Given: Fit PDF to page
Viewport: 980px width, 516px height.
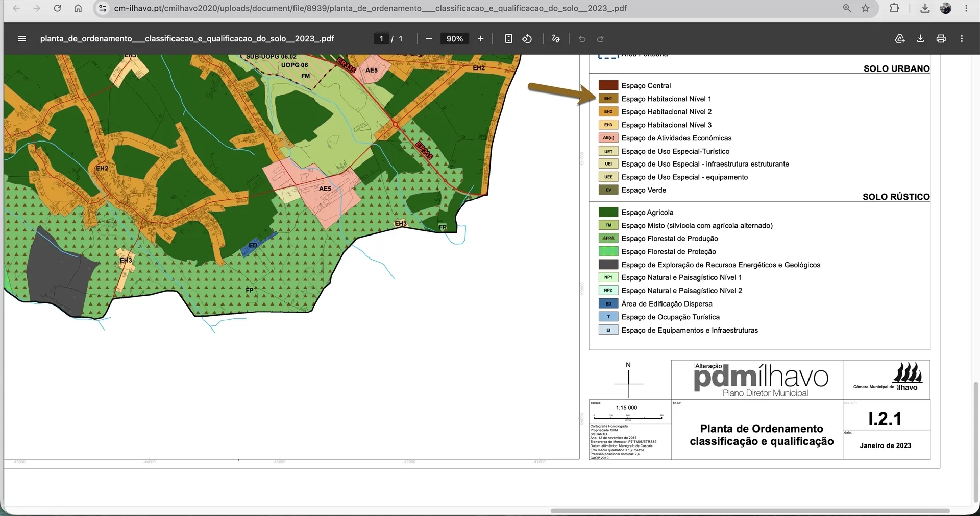Looking at the screenshot, I should (x=508, y=39).
